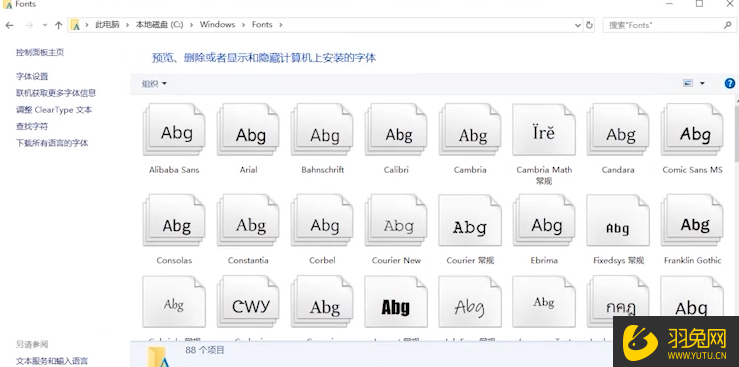739x367 pixels.
Task: Open help with the question mark icon
Action: click(x=730, y=83)
